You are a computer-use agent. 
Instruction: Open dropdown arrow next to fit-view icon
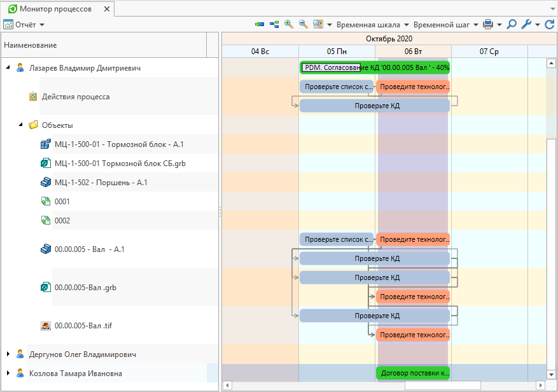pyautogui.click(x=330, y=25)
